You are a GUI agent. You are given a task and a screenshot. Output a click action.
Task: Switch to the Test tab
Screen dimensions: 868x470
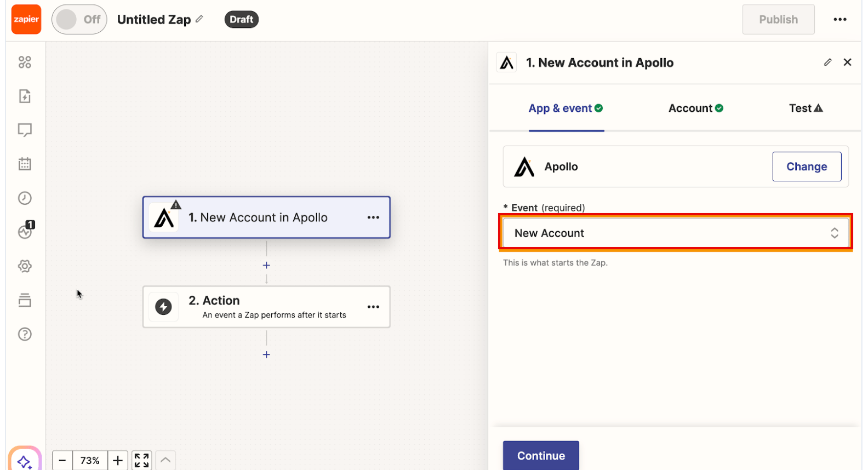pos(806,108)
